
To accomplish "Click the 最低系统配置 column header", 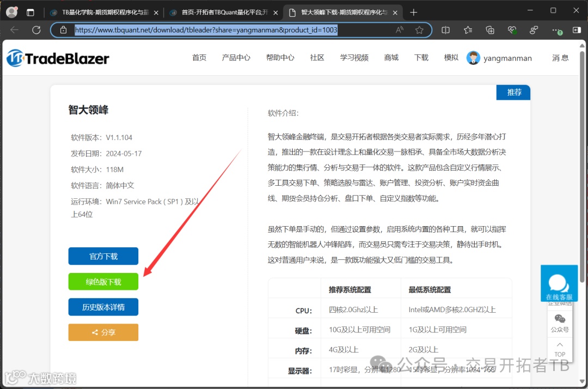I will tap(430, 290).
